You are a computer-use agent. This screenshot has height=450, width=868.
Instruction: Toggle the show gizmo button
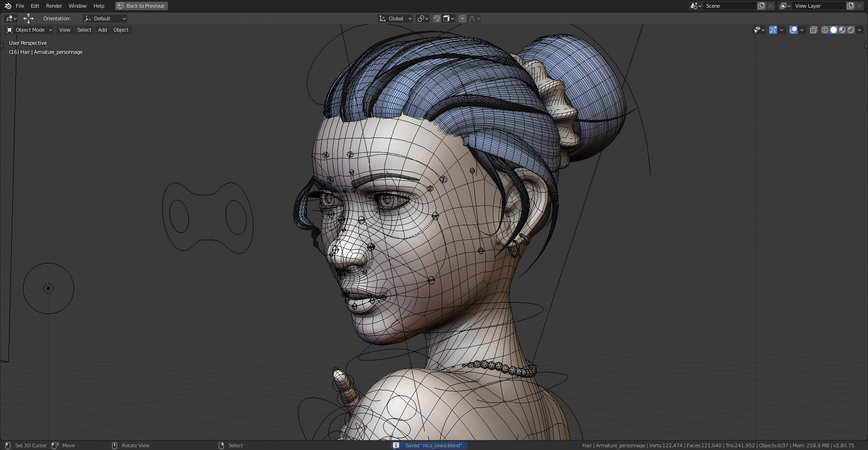773,30
